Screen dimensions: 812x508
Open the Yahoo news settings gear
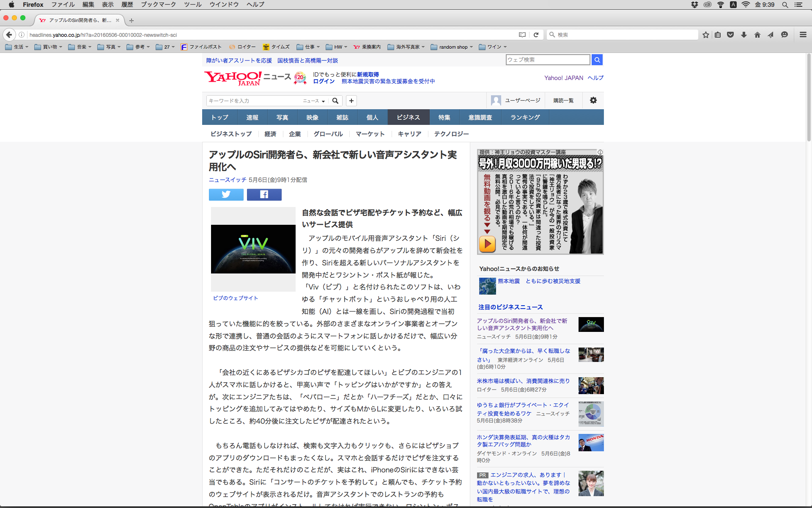593,100
